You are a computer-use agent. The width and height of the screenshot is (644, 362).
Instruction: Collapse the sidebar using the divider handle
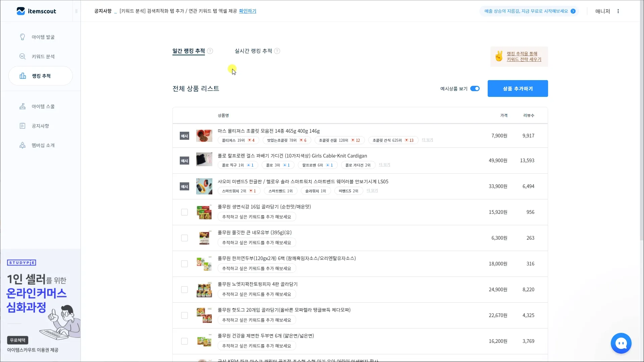(76, 11)
